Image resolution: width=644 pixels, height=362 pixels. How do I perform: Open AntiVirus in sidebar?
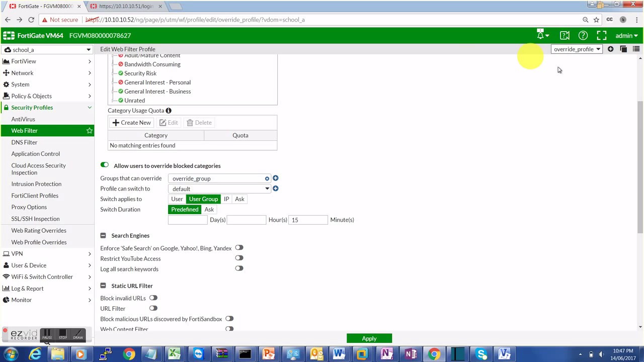click(x=23, y=119)
